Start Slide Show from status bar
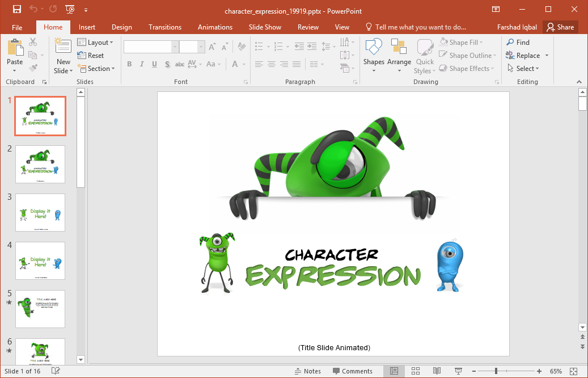The width and height of the screenshot is (588, 378). pos(458,371)
